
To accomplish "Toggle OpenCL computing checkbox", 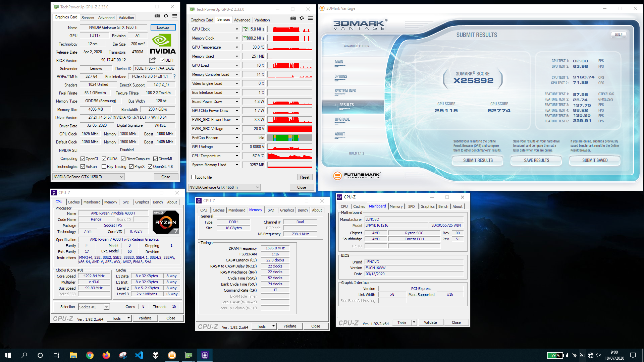I will [83, 159].
